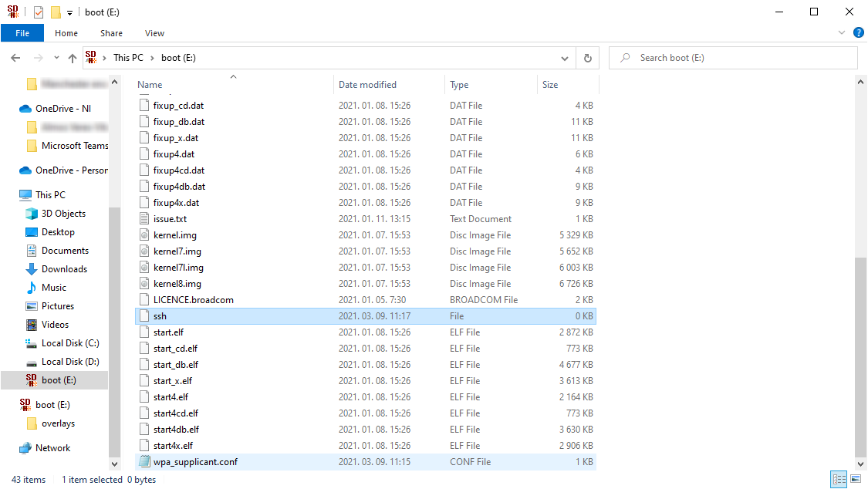
Task: Open Pictures in the navigation pane
Action: 58,306
